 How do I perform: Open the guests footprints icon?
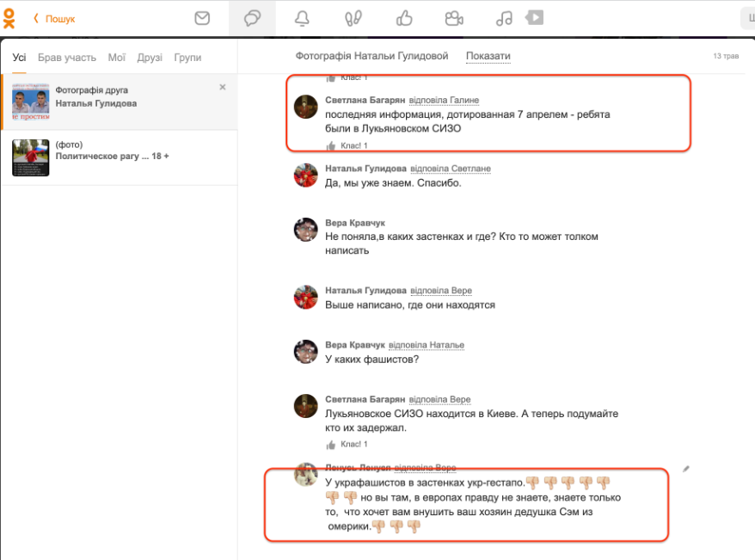coord(353,18)
